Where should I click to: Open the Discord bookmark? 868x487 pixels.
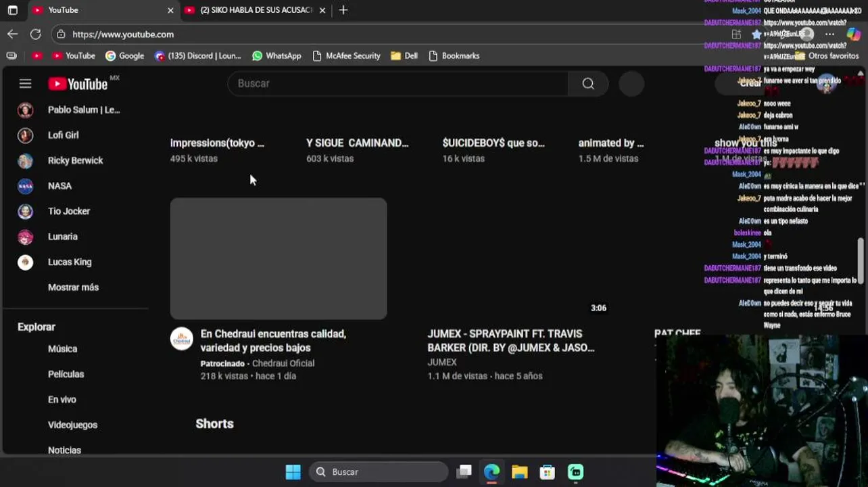197,55
